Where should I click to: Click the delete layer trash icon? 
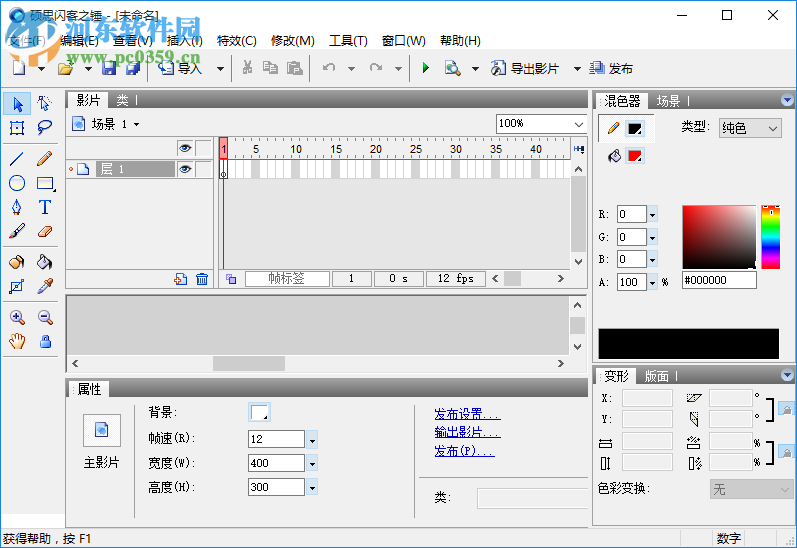pos(202,279)
